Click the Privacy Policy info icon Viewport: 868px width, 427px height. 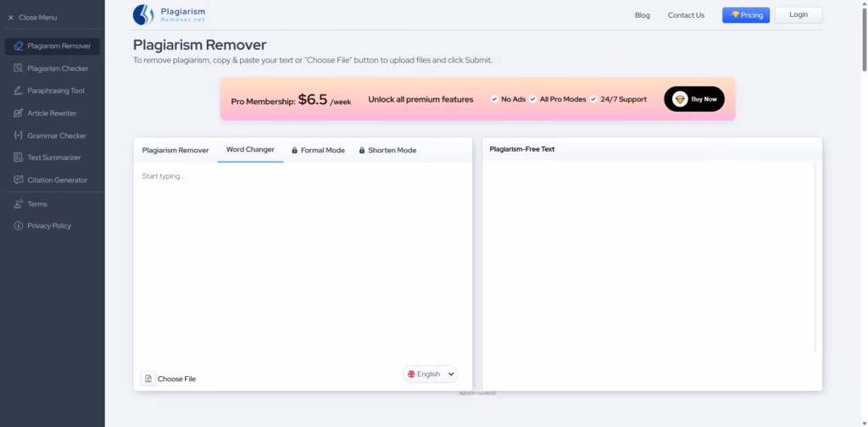pos(19,226)
